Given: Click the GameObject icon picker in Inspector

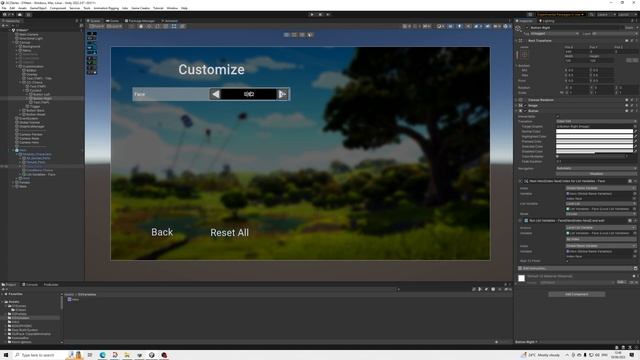Looking at the screenshot, I should (518, 28).
